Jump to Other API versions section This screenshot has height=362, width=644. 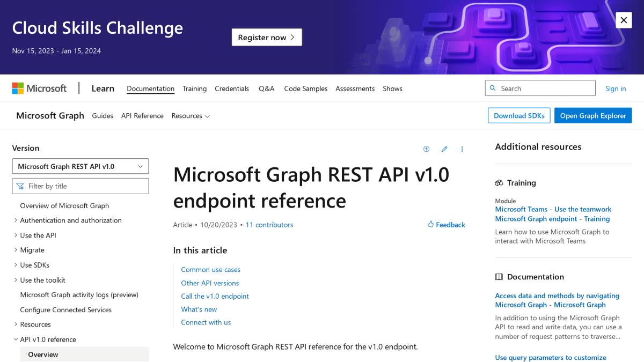(210, 283)
